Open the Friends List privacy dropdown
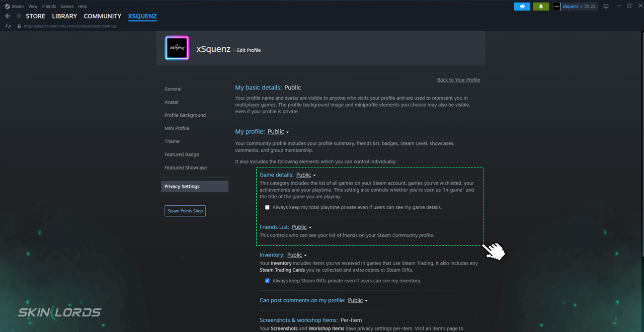This screenshot has width=644, height=332. point(301,227)
